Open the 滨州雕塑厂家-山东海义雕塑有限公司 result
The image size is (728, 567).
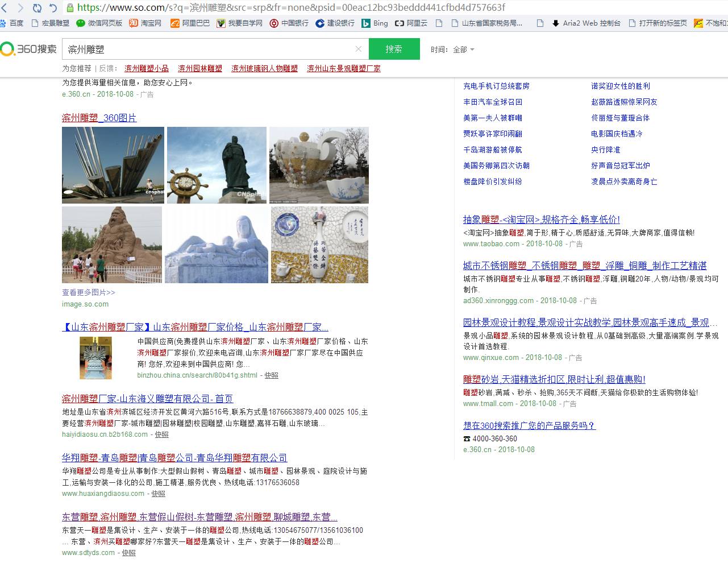(x=147, y=399)
